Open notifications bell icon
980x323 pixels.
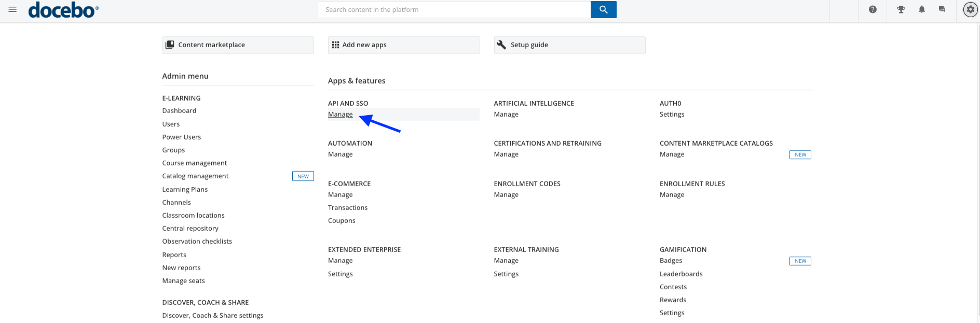point(922,9)
